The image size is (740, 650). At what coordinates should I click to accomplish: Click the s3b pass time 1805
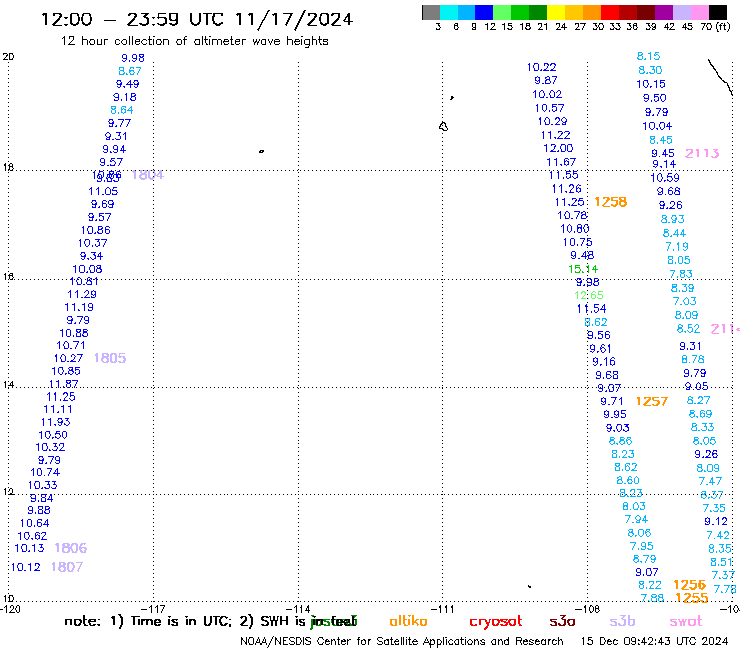(110, 358)
